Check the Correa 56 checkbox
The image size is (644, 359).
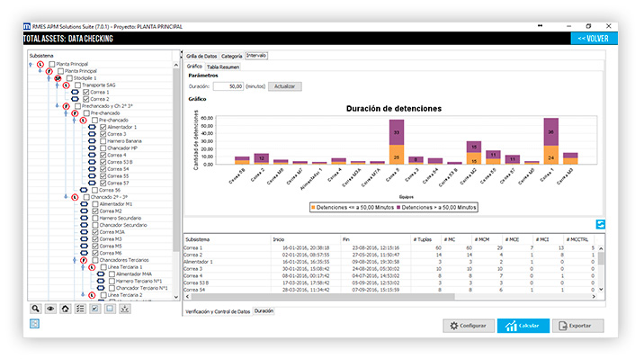tap(94, 190)
